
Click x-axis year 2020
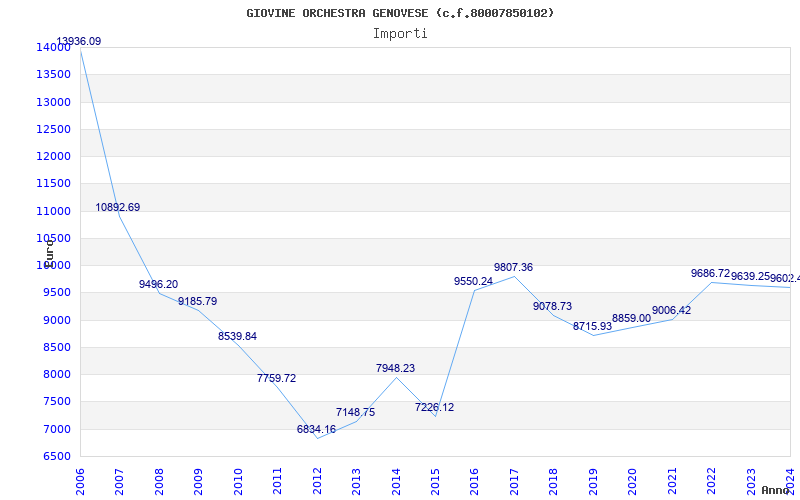click(633, 482)
